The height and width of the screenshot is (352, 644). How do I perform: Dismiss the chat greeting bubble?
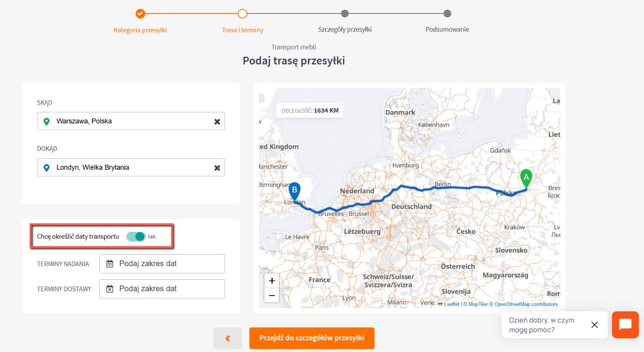[594, 325]
